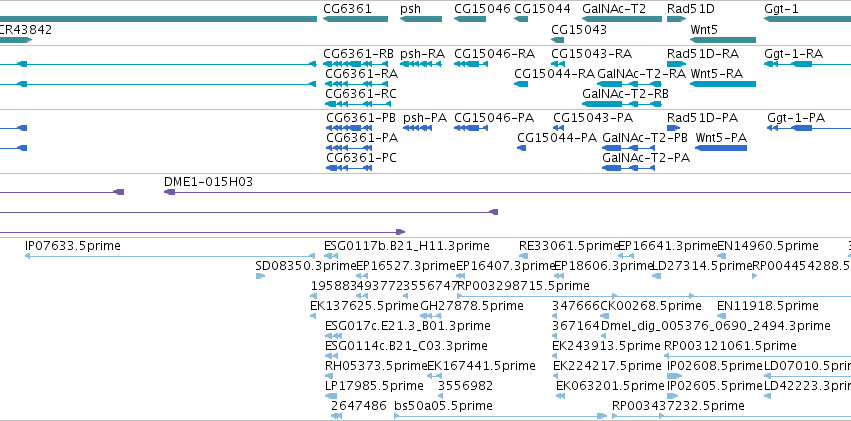Select the ESG017c.E21.3_B01.3prime EST label
851x421 pixels.
point(408,326)
